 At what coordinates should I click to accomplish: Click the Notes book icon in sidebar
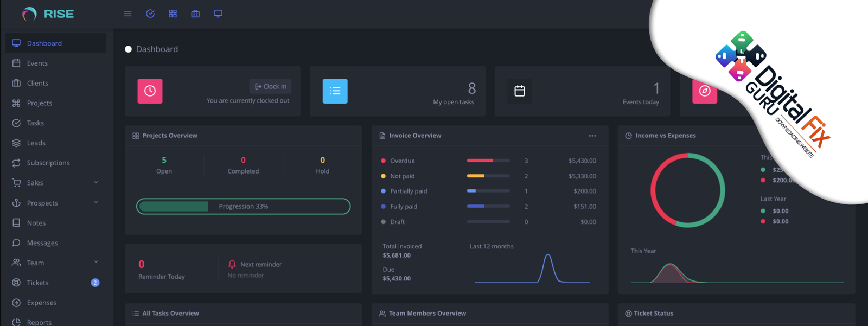click(x=16, y=223)
